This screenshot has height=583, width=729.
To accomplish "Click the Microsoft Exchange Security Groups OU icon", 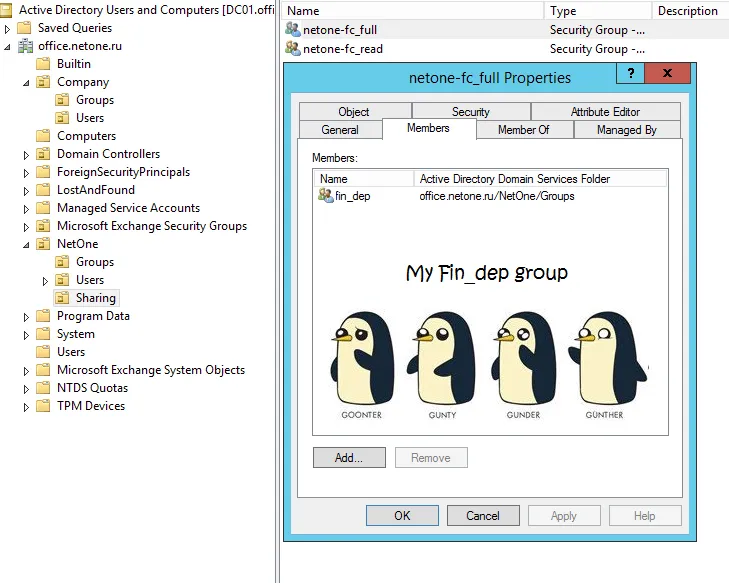I will 43,226.
